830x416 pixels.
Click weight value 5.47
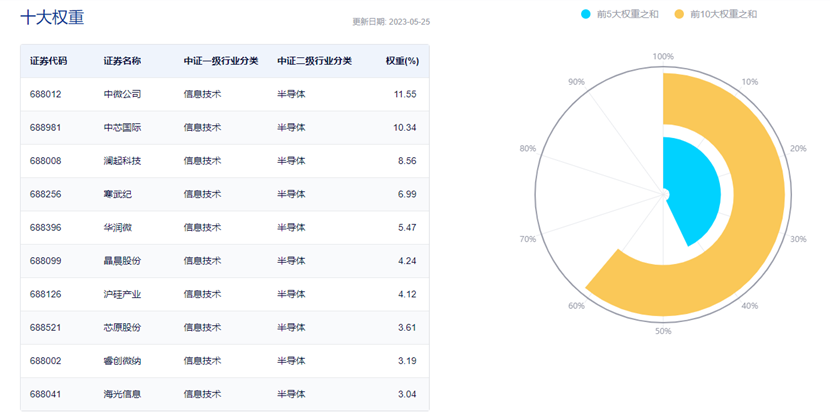(407, 228)
